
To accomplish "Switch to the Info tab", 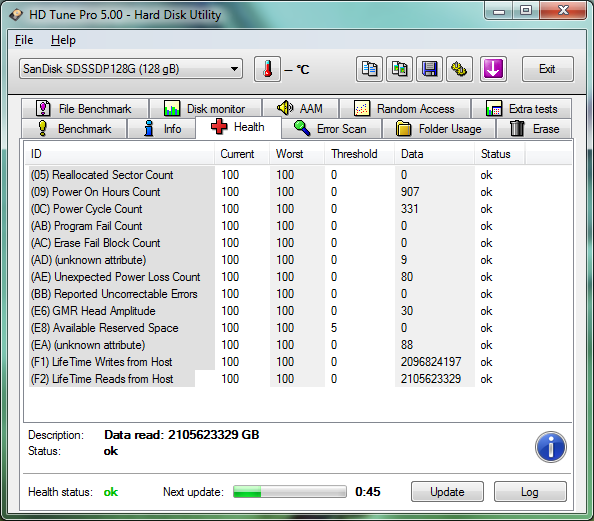I will (x=162, y=129).
